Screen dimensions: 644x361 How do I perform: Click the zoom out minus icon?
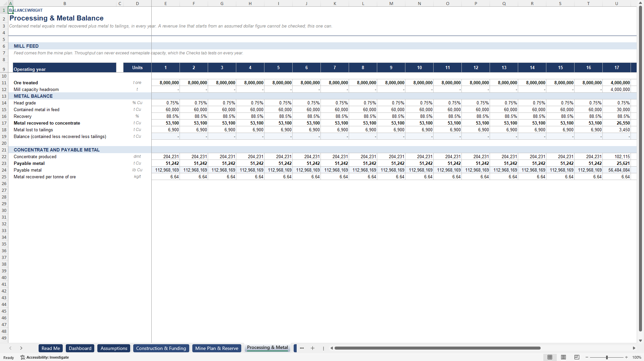tap(587, 357)
